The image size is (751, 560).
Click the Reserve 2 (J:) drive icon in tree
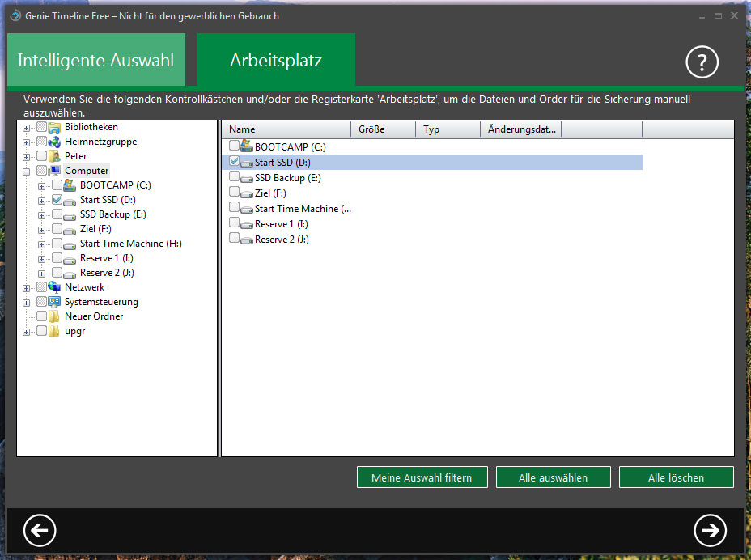pyautogui.click(x=70, y=275)
